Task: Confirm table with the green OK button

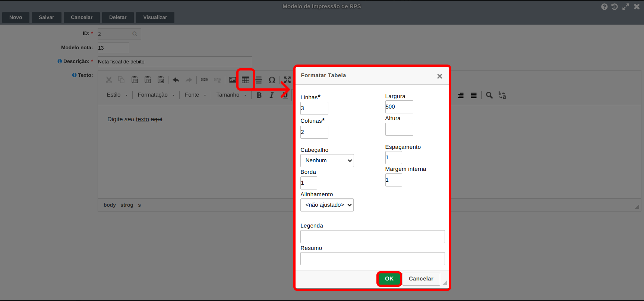Action: 389,279
